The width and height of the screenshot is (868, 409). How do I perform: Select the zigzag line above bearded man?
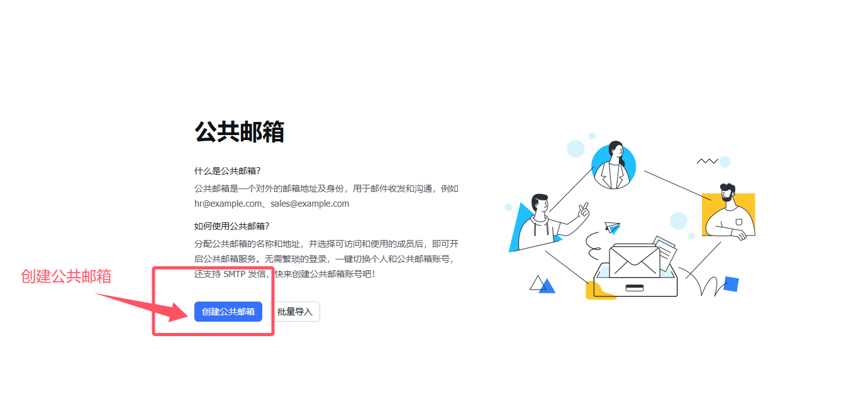pos(708,161)
